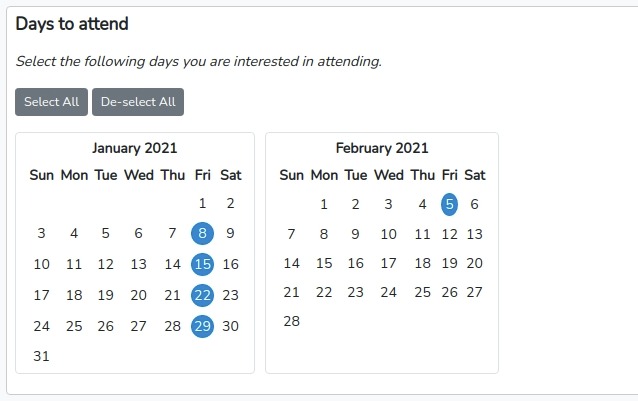This screenshot has width=638, height=401.
Task: Pick January 20 on the calendar
Action: point(138,295)
